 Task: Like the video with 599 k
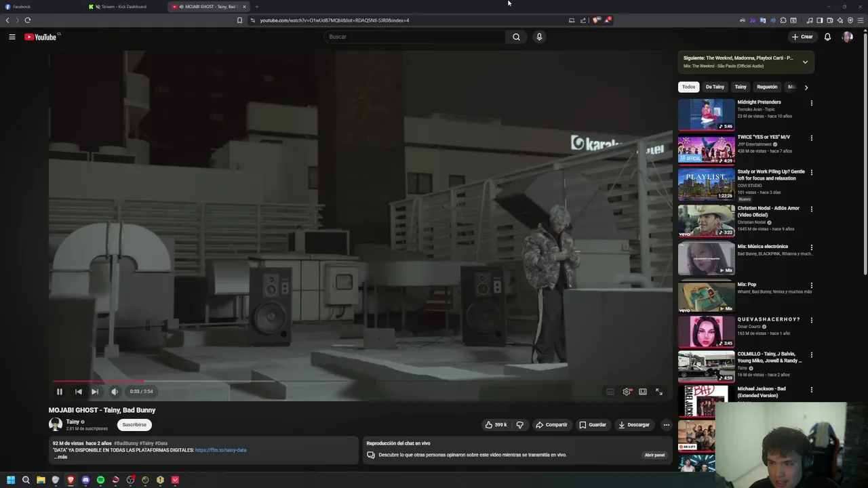click(x=496, y=425)
